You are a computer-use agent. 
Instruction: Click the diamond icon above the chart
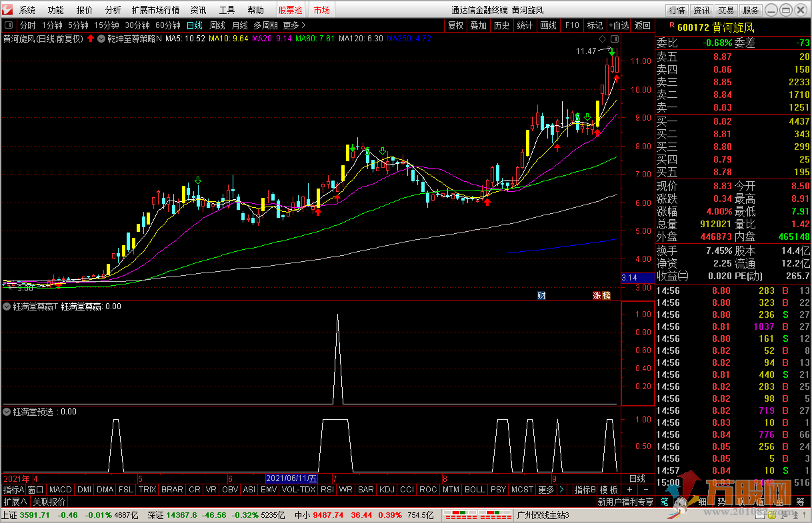[x=601, y=39]
